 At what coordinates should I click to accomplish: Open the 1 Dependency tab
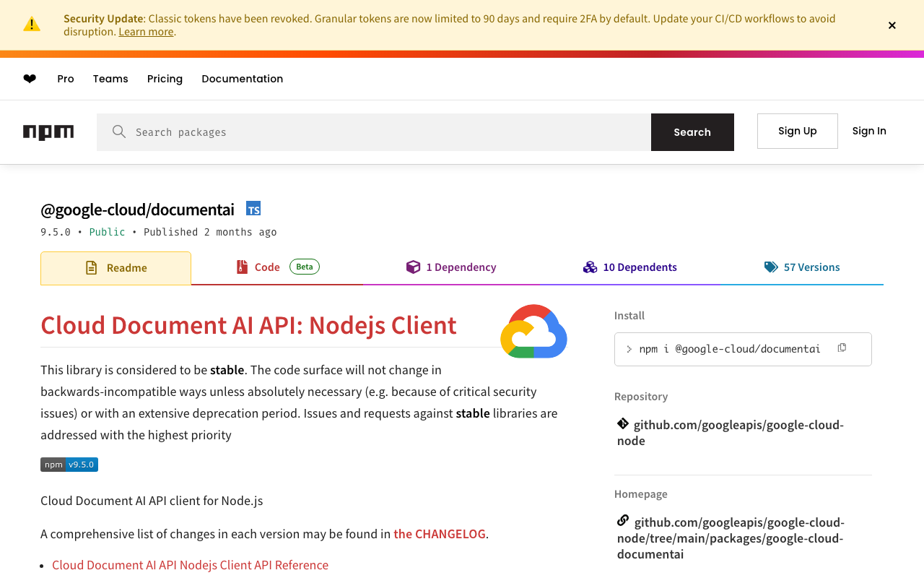(x=451, y=267)
